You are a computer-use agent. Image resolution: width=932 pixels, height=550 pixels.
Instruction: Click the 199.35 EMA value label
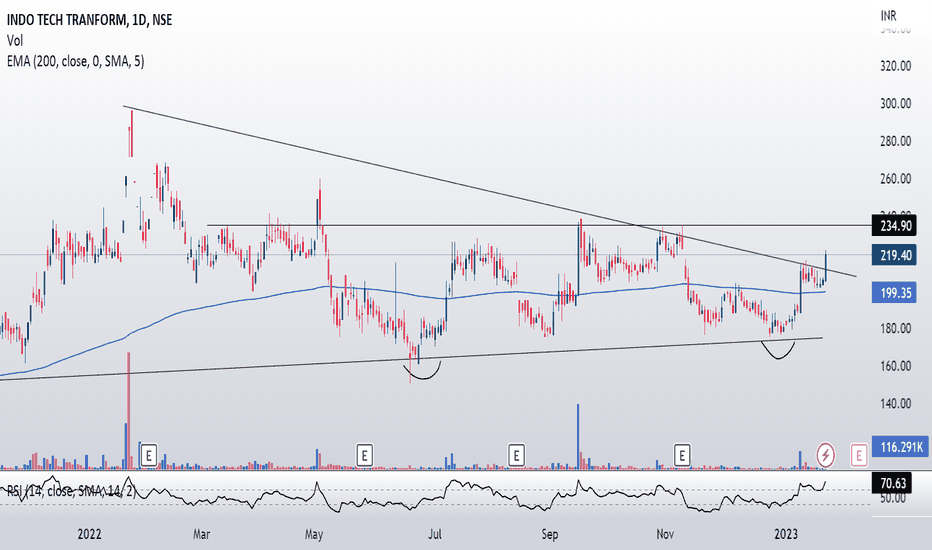(895, 293)
